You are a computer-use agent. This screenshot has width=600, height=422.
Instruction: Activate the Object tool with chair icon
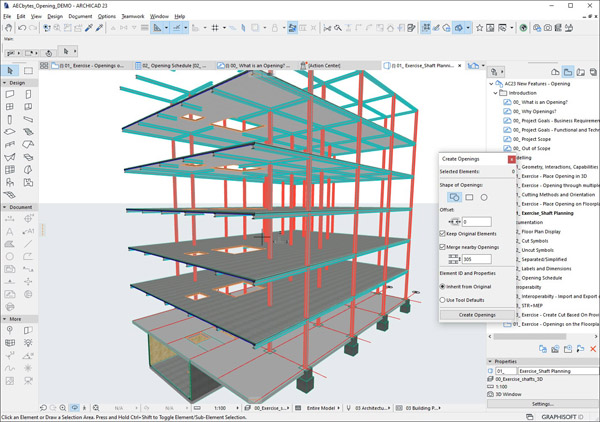point(10,182)
